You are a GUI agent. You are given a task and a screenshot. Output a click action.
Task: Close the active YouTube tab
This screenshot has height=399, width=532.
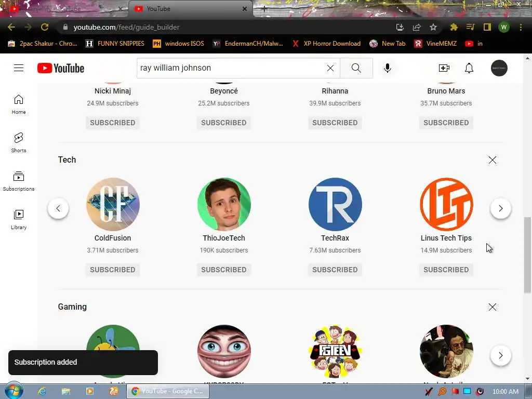pyautogui.click(x=245, y=9)
